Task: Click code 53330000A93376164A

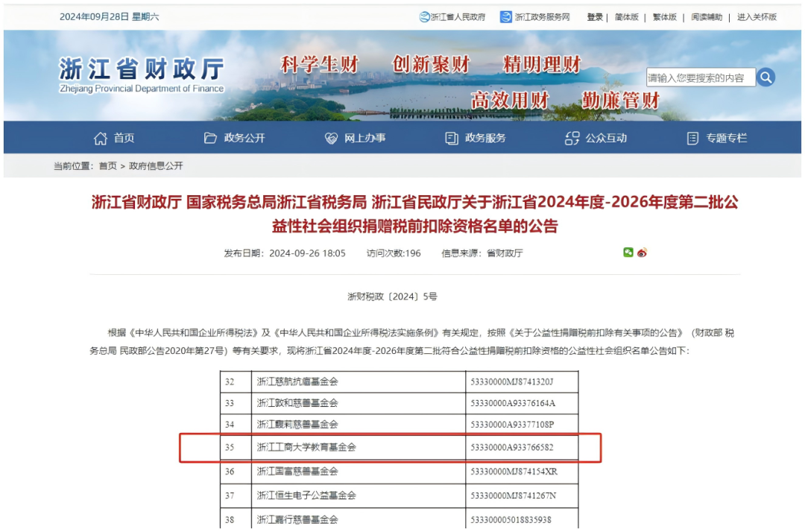Action: point(513,403)
